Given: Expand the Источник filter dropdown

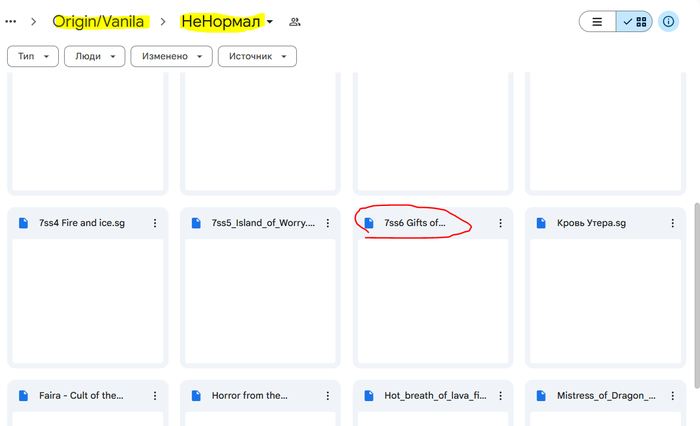Looking at the screenshot, I should click(x=258, y=57).
